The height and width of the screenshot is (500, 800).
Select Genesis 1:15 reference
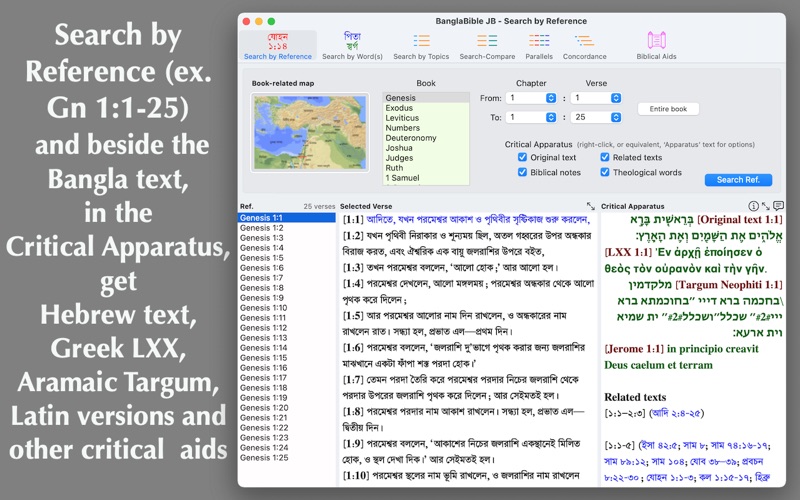[287, 358]
